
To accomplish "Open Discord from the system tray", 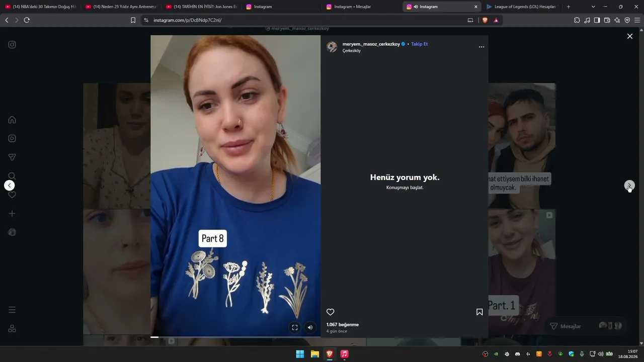I will (x=517, y=354).
